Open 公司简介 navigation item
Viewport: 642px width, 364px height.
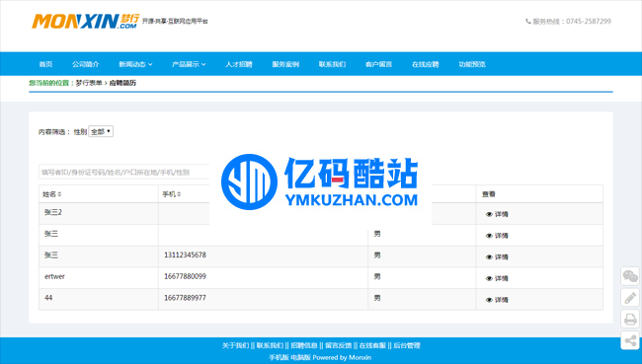(86, 64)
